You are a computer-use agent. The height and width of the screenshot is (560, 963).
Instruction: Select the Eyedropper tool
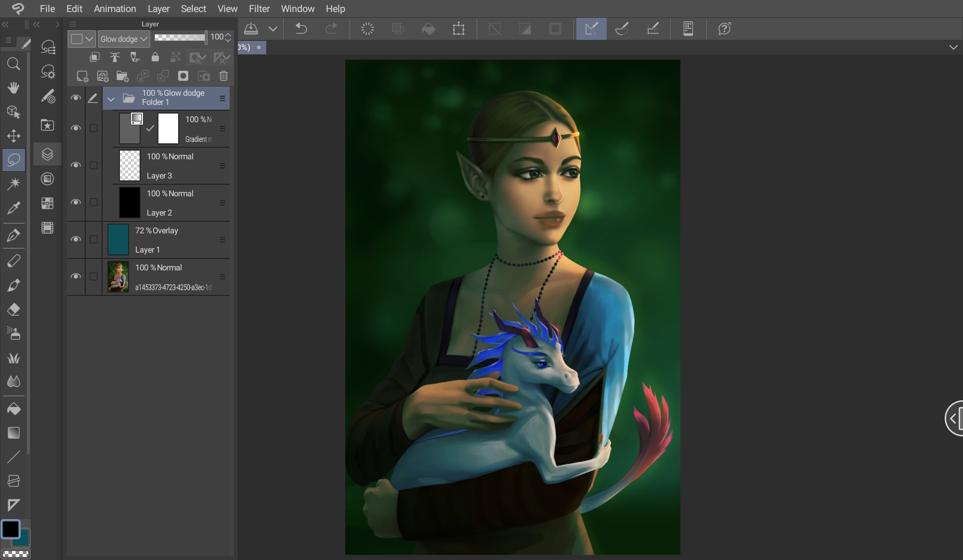(x=13, y=208)
